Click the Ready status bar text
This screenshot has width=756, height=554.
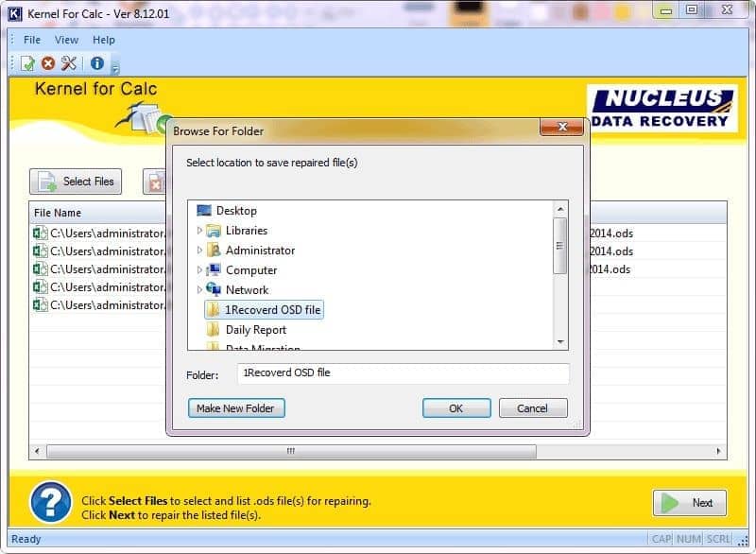(x=26, y=539)
